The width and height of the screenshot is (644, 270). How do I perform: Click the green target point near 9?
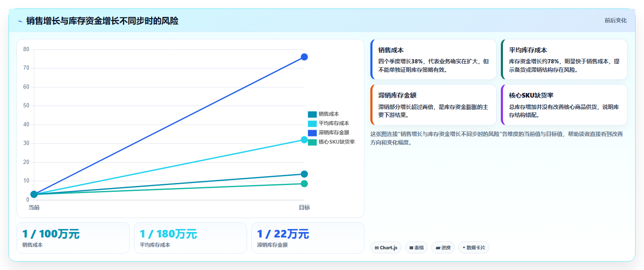click(x=304, y=184)
